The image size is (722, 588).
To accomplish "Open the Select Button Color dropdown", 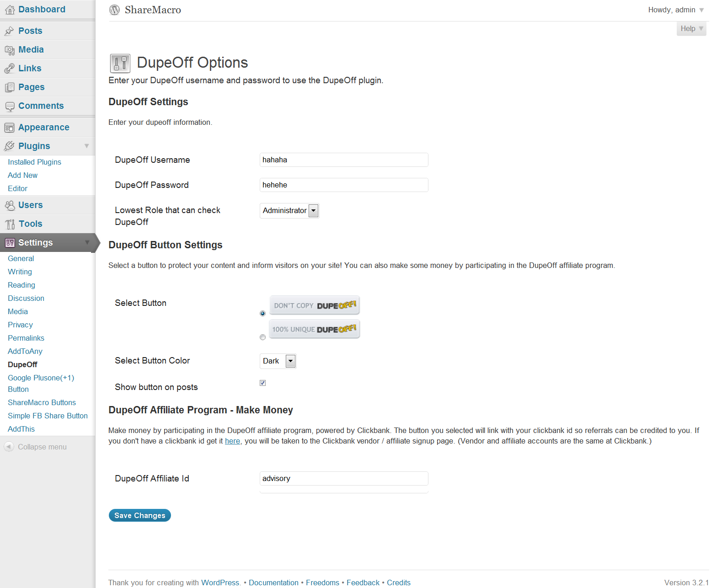I will [278, 361].
